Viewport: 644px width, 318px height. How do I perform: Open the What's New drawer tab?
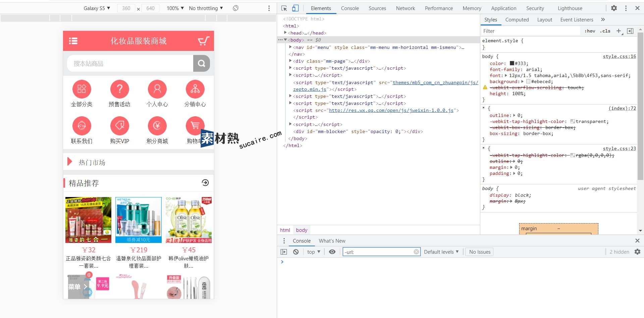pyautogui.click(x=332, y=241)
